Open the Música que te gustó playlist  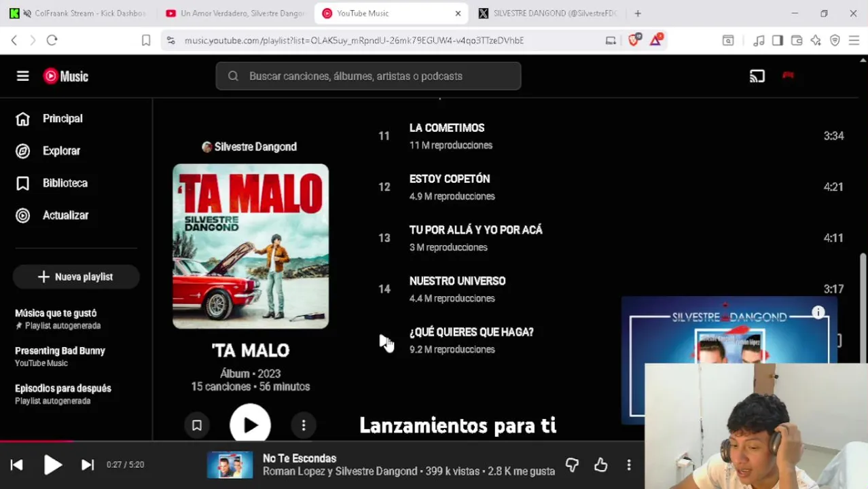click(58, 319)
